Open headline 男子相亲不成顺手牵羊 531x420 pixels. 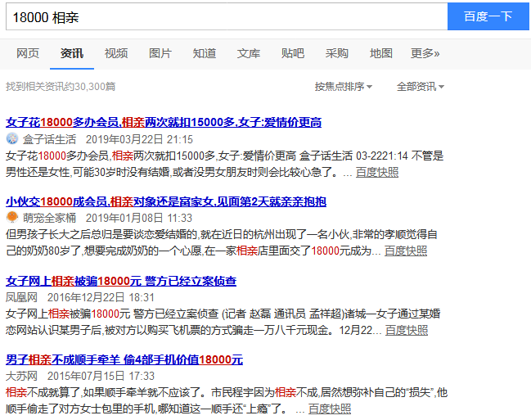point(124,359)
